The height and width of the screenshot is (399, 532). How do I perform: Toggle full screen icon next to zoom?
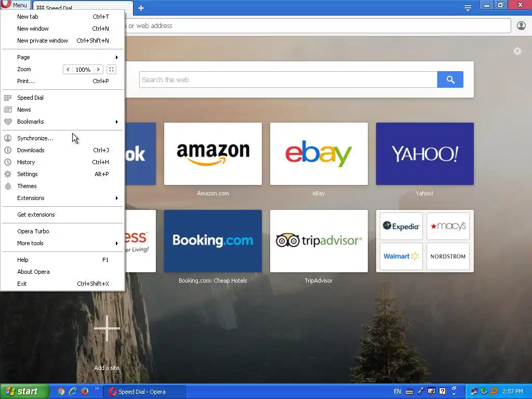111,69
